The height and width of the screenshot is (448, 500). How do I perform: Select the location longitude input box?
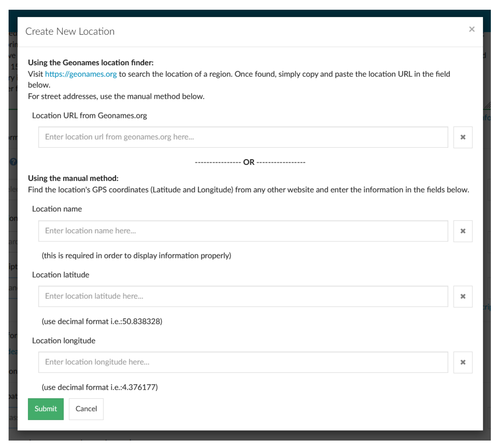[243, 362]
